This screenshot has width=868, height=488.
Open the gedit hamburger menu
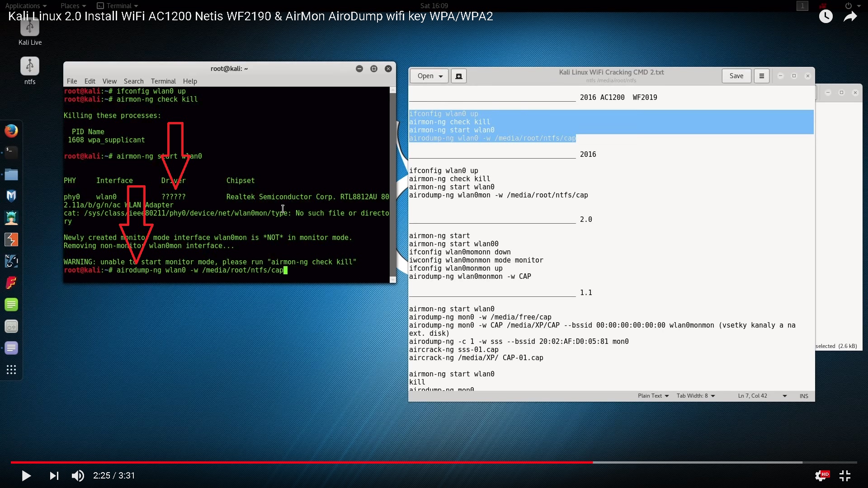[761, 76]
